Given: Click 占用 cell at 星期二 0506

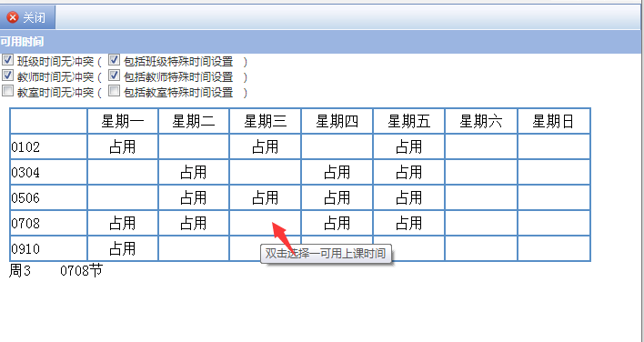Looking at the screenshot, I should click(x=194, y=197).
